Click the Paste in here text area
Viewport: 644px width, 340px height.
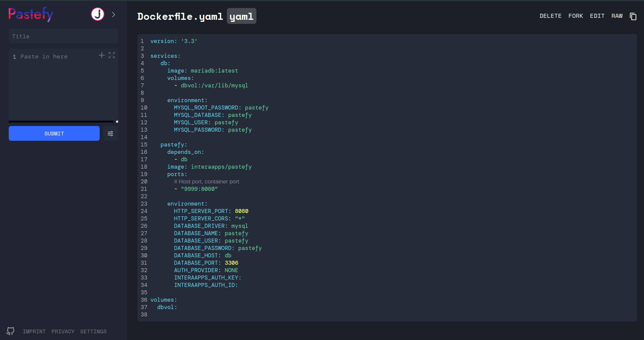[x=63, y=86]
